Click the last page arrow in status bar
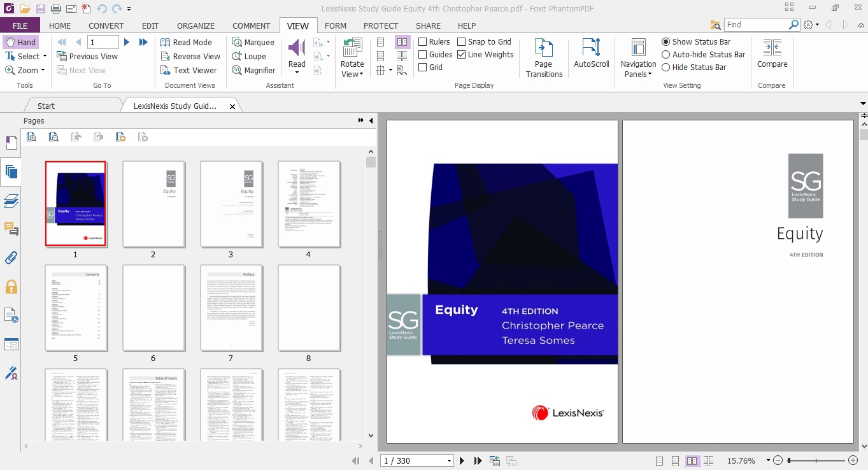 (478, 461)
